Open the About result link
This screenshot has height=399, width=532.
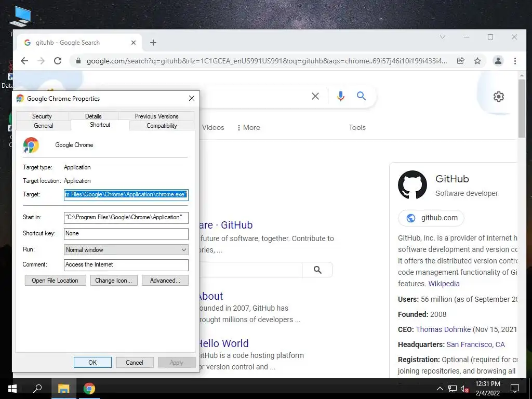(x=210, y=296)
